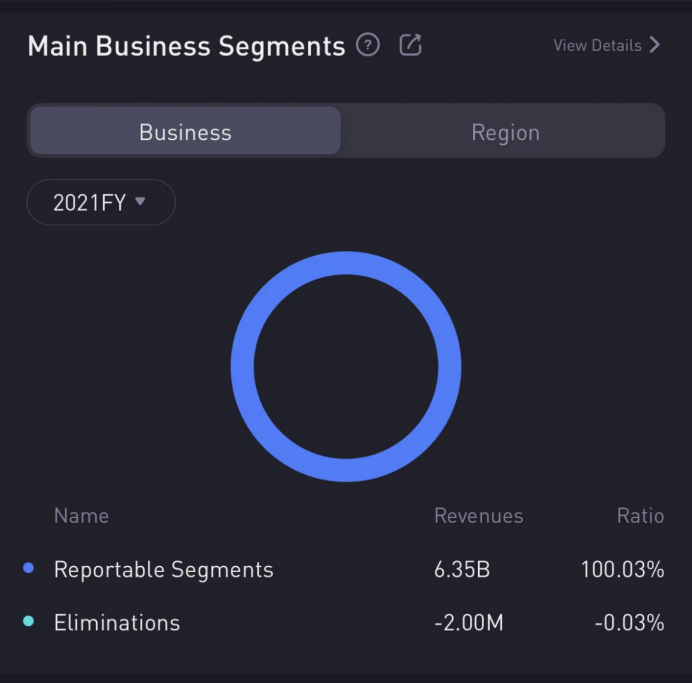Click the teal Eliminations legend dot
The width and height of the screenshot is (692, 683).
[28, 622]
